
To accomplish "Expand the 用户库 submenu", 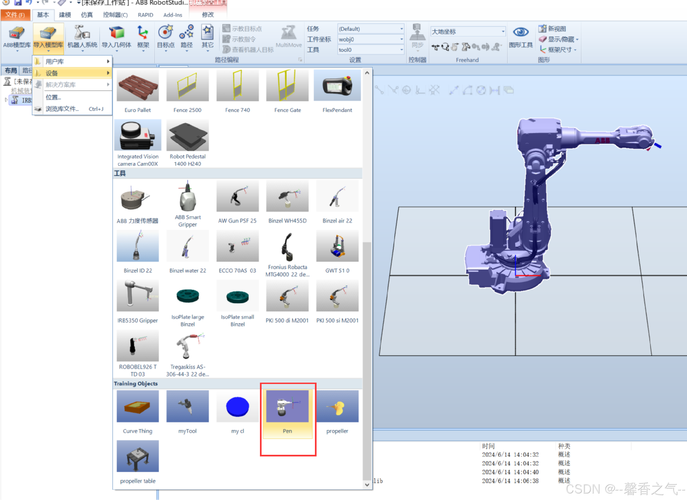I will point(73,61).
